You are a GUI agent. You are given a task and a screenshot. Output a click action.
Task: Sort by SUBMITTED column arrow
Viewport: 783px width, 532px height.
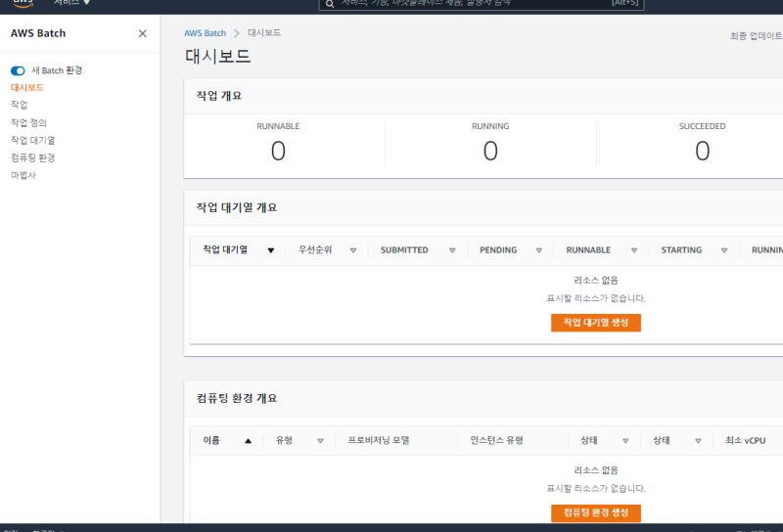coord(452,250)
